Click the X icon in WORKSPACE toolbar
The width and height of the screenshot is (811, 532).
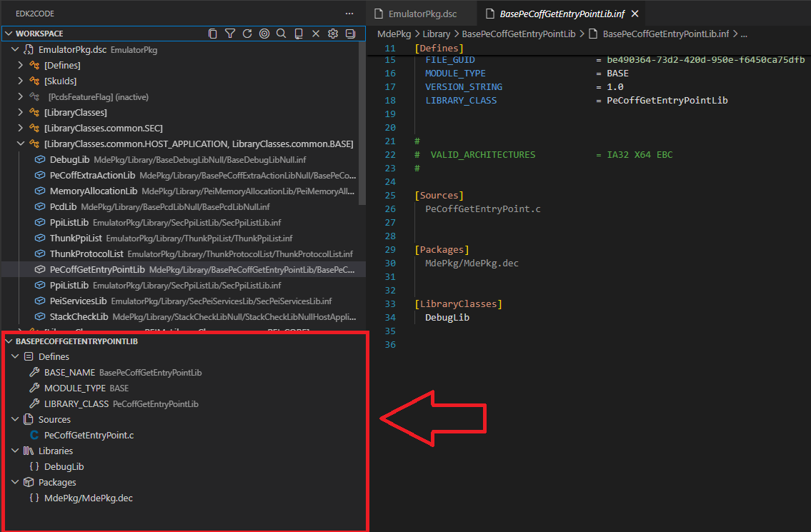(316, 34)
